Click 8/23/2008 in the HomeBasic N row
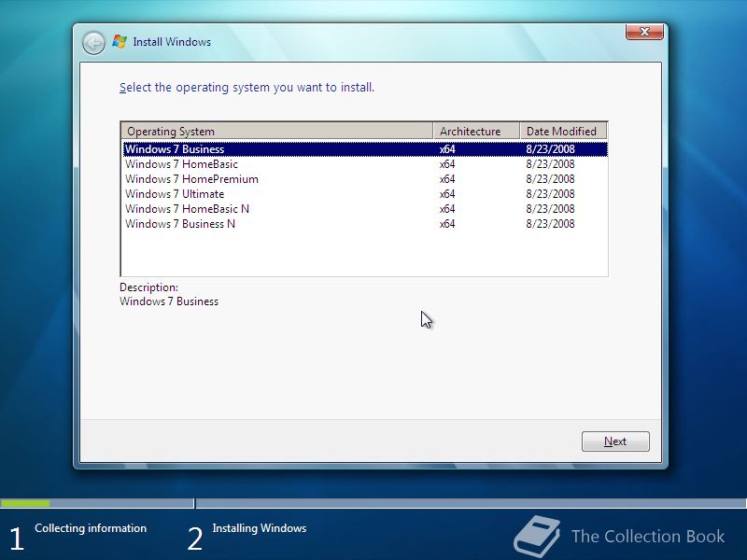 550,209
